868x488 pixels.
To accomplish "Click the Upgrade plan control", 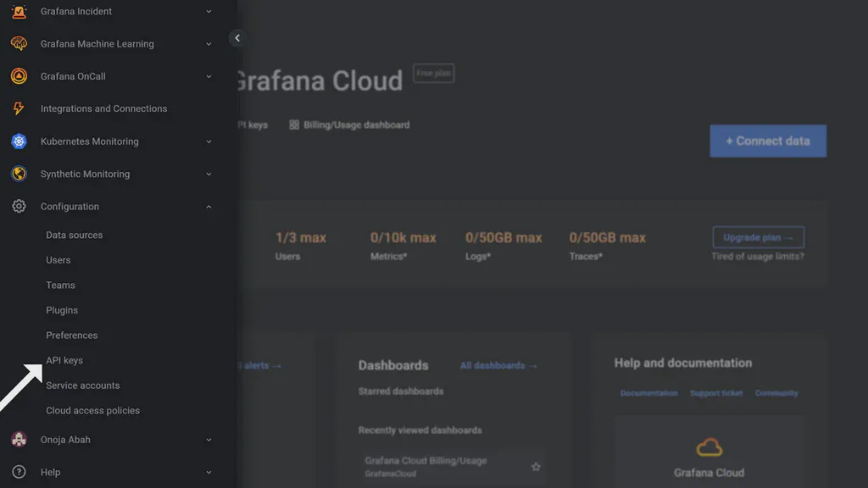I will coord(757,237).
